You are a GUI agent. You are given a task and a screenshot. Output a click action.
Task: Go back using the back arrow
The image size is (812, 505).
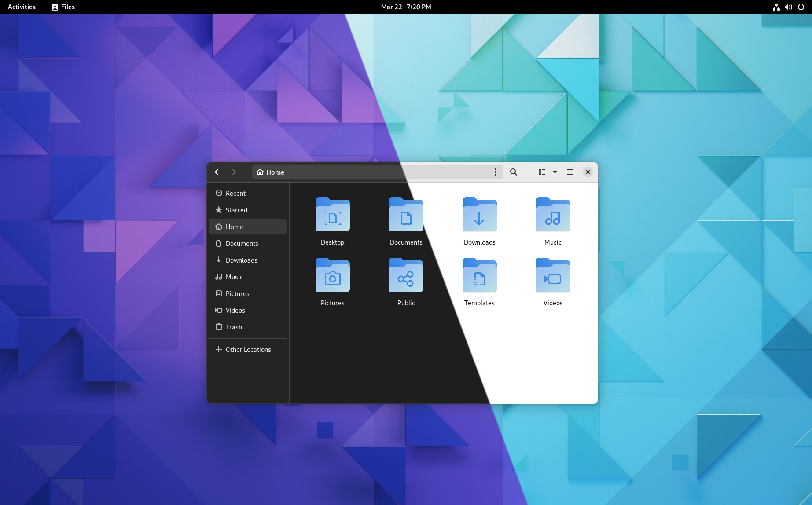(x=217, y=172)
